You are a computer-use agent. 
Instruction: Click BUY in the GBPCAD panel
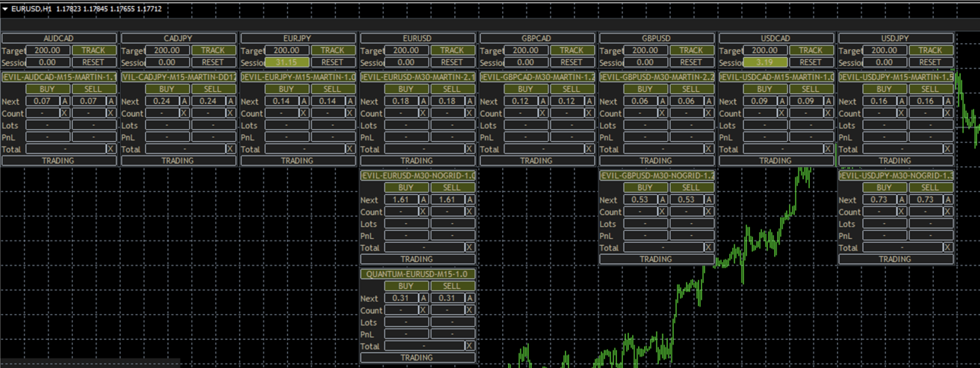(x=526, y=89)
